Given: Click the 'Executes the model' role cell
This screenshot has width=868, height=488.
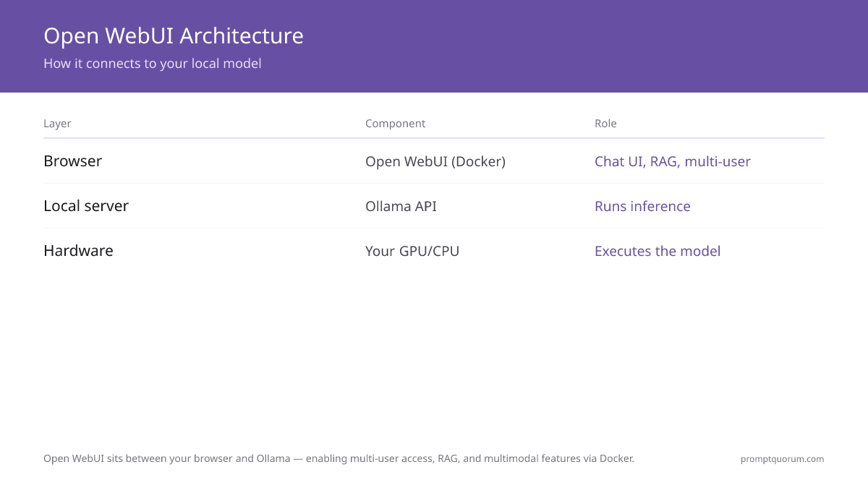Looking at the screenshot, I should pyautogui.click(x=658, y=252).
